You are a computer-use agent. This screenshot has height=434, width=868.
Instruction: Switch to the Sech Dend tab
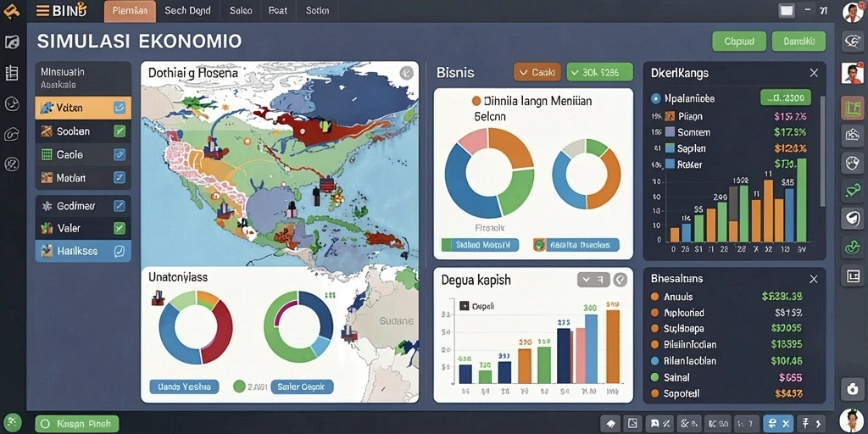[x=187, y=10]
